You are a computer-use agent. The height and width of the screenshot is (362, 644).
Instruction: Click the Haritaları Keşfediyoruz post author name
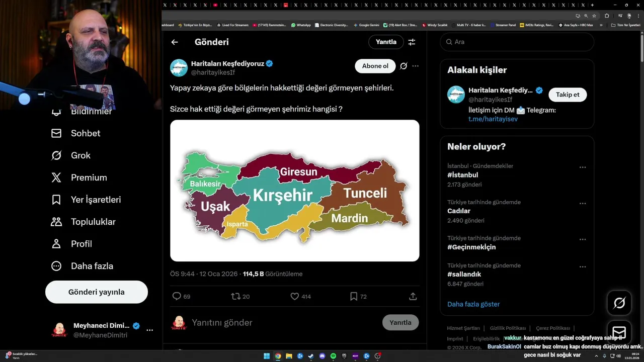click(227, 64)
